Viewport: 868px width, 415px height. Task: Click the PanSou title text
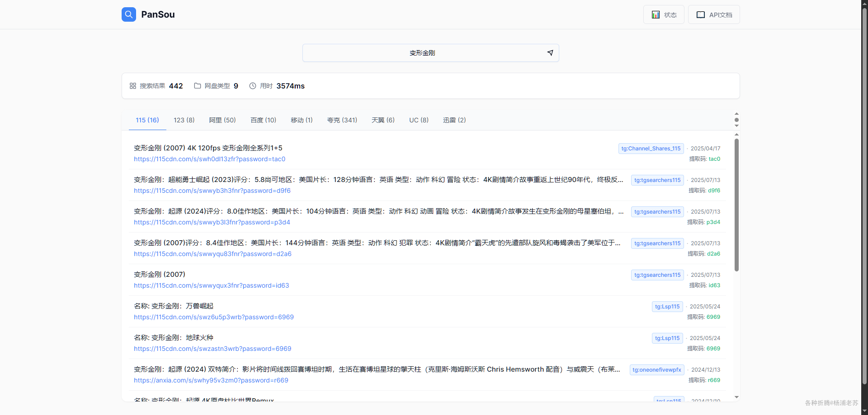(x=158, y=14)
